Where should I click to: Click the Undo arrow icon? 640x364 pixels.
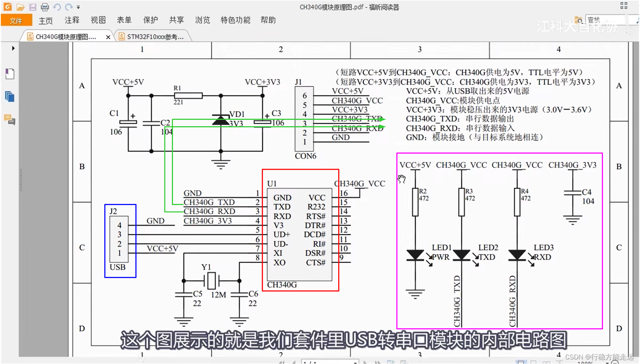tap(57, 7)
